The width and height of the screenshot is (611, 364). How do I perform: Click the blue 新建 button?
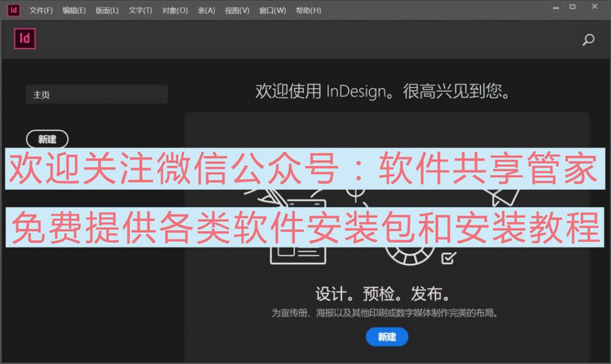tap(387, 337)
